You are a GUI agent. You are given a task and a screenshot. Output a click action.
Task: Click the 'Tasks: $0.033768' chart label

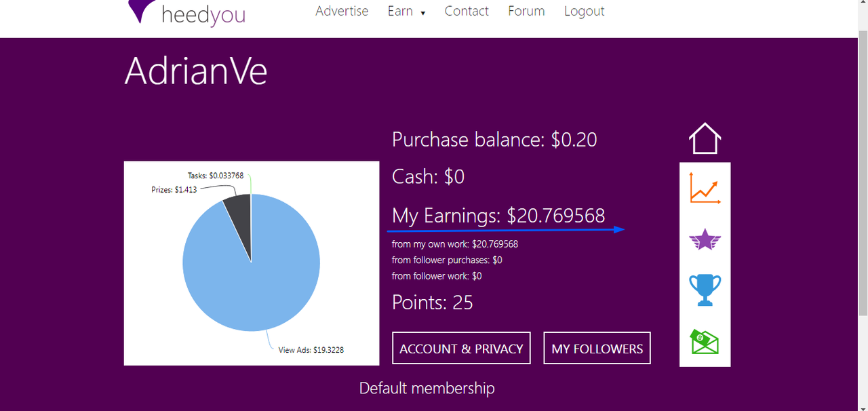click(x=216, y=176)
